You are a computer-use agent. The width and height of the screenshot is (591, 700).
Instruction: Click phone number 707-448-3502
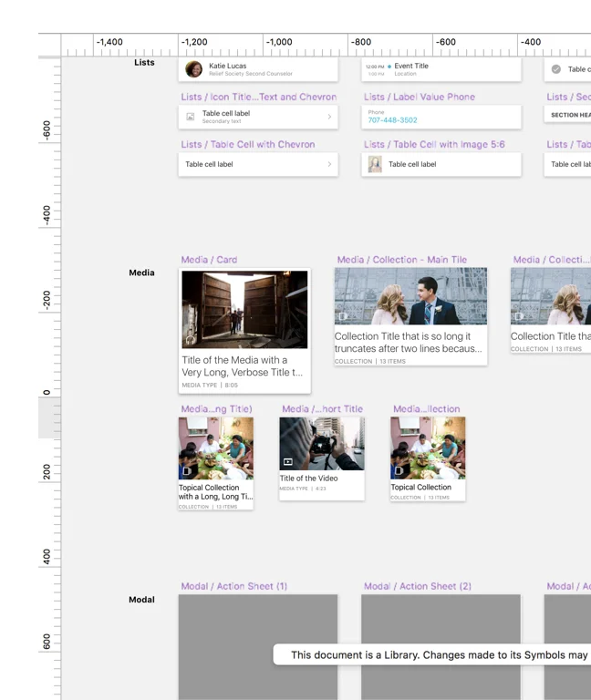(x=393, y=120)
